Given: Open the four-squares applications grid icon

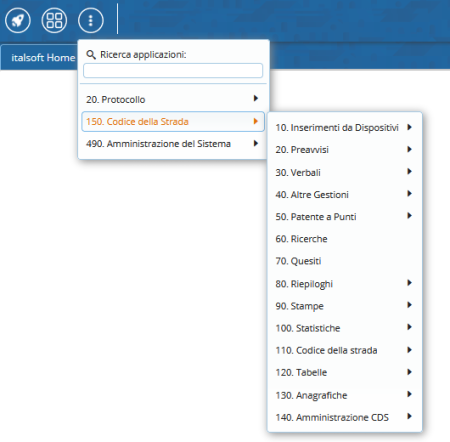Looking at the screenshot, I should 54,20.
